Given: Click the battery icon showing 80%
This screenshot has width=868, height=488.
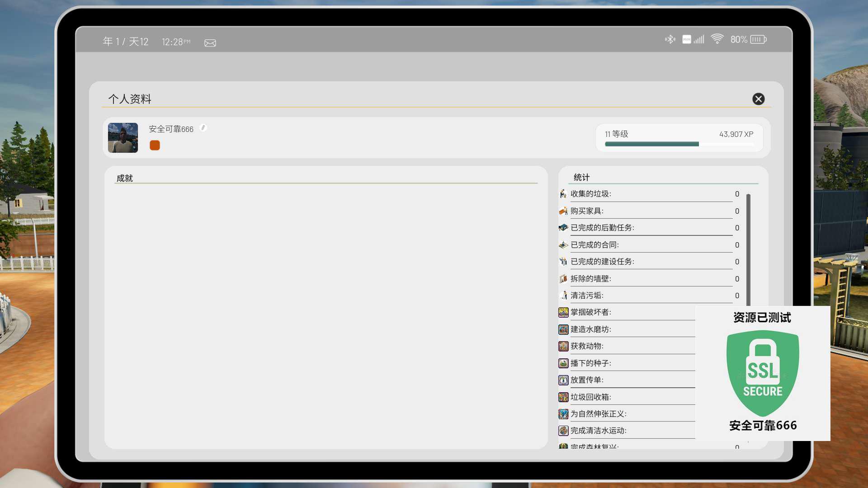Looking at the screenshot, I should coord(758,40).
